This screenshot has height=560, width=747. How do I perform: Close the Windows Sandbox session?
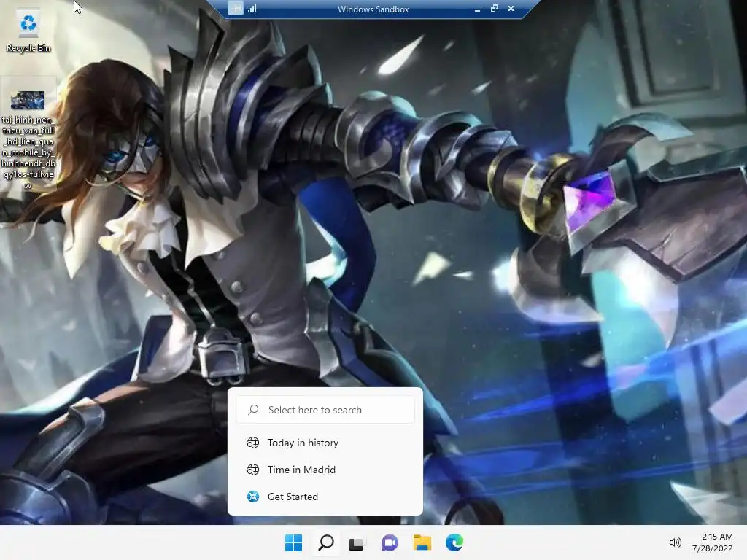coord(511,8)
